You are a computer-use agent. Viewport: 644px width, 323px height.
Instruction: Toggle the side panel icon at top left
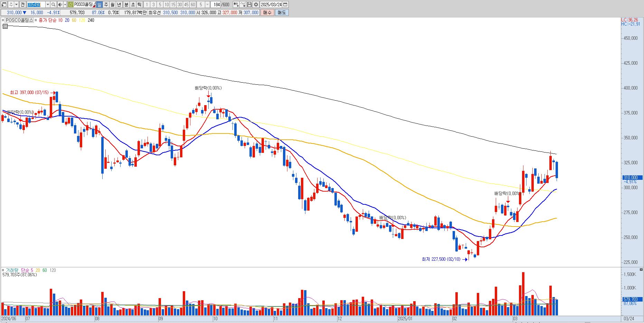pyautogui.click(x=4, y=4)
